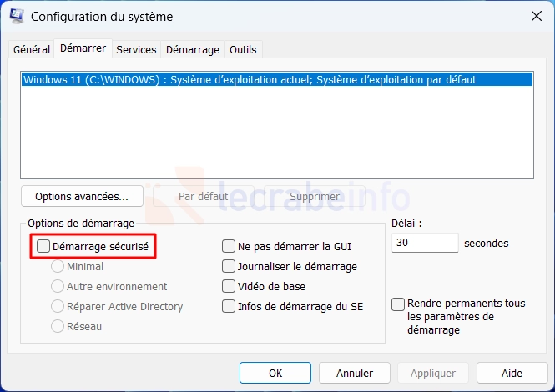Confirm with the OK button

[275, 373]
